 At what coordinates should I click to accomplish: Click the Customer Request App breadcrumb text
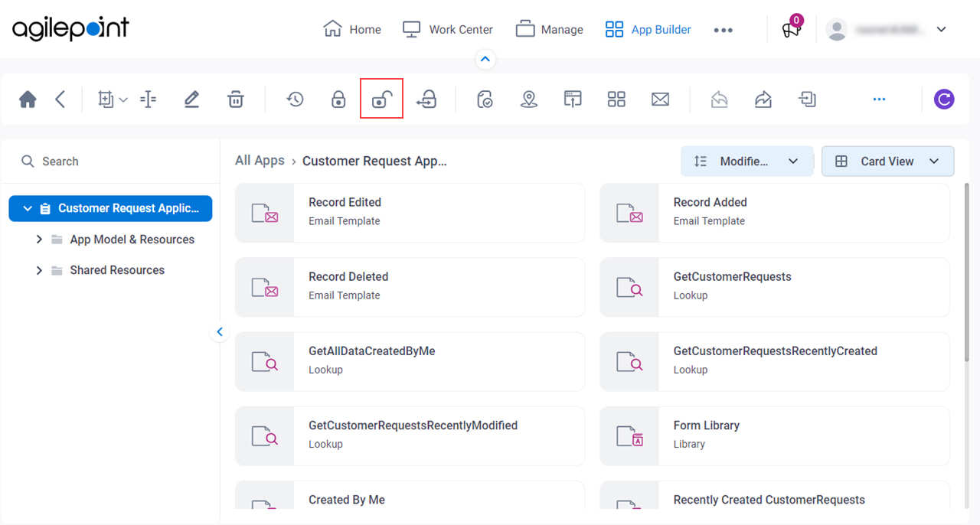[374, 161]
